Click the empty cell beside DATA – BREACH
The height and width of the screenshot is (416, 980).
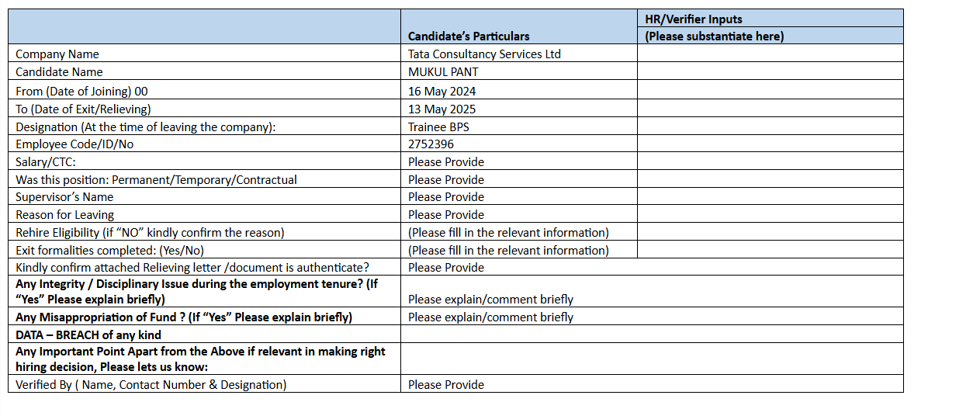[652, 335]
